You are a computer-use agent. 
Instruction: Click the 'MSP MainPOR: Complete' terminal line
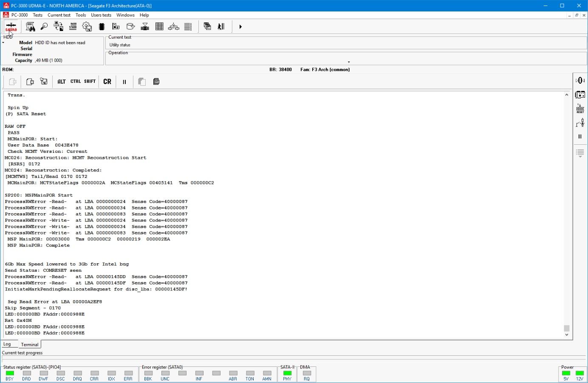[x=38, y=245]
